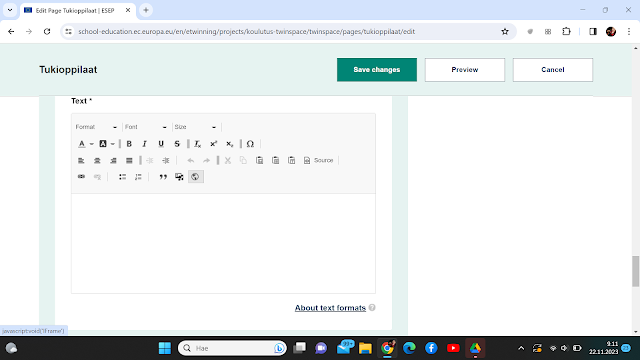Open the font Size dropdown

point(196,127)
